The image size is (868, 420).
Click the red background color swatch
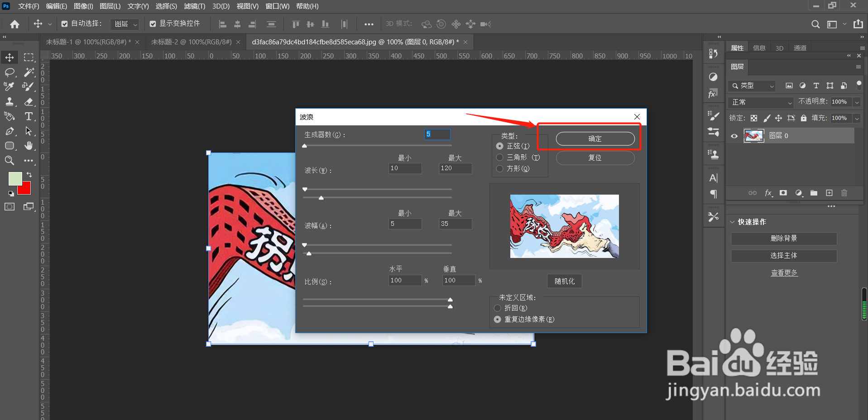point(26,190)
